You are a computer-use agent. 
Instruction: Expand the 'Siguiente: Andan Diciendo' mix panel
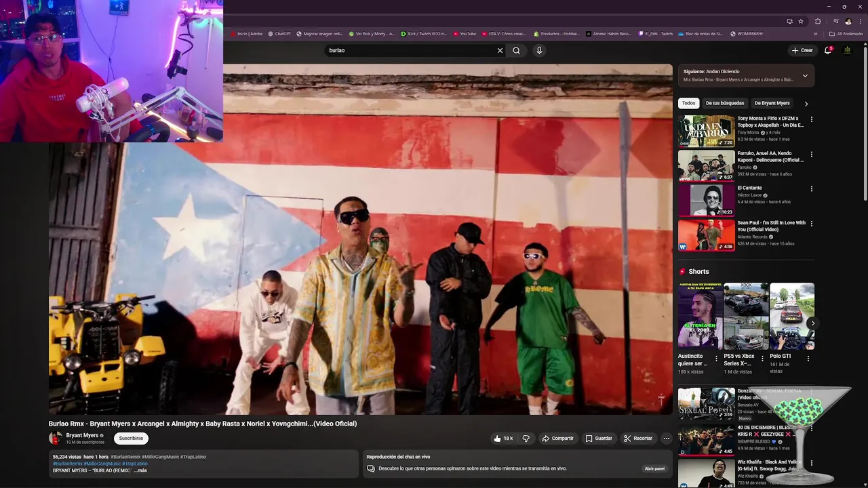(805, 75)
